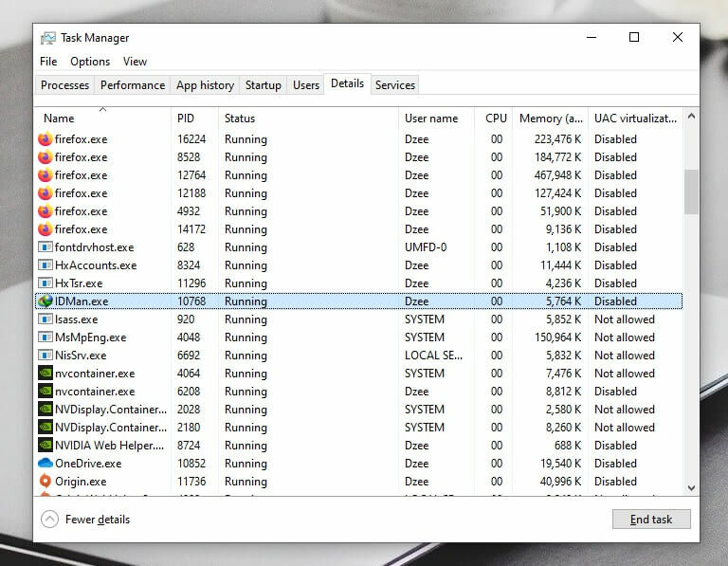Switch to the App history tab
The image size is (728, 566).
point(205,85)
